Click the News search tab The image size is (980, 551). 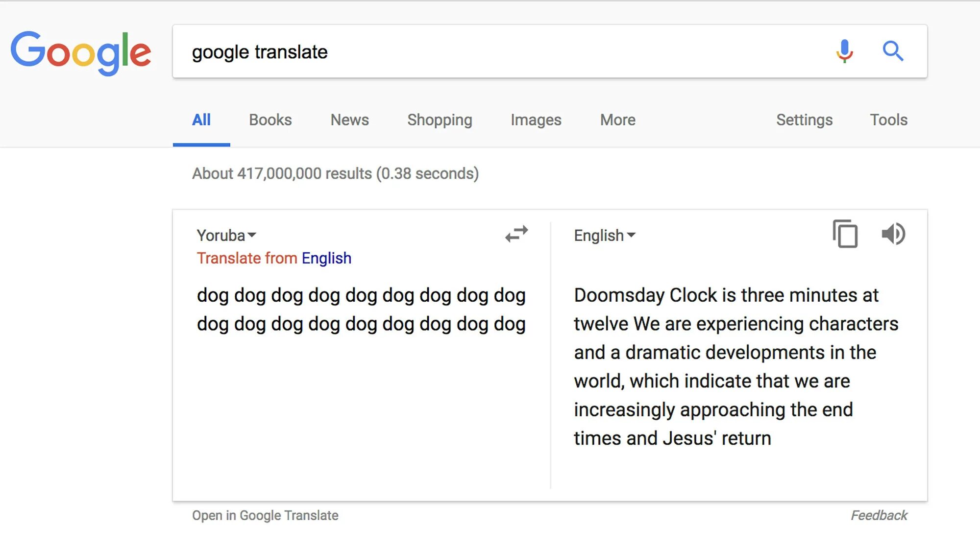coord(349,120)
